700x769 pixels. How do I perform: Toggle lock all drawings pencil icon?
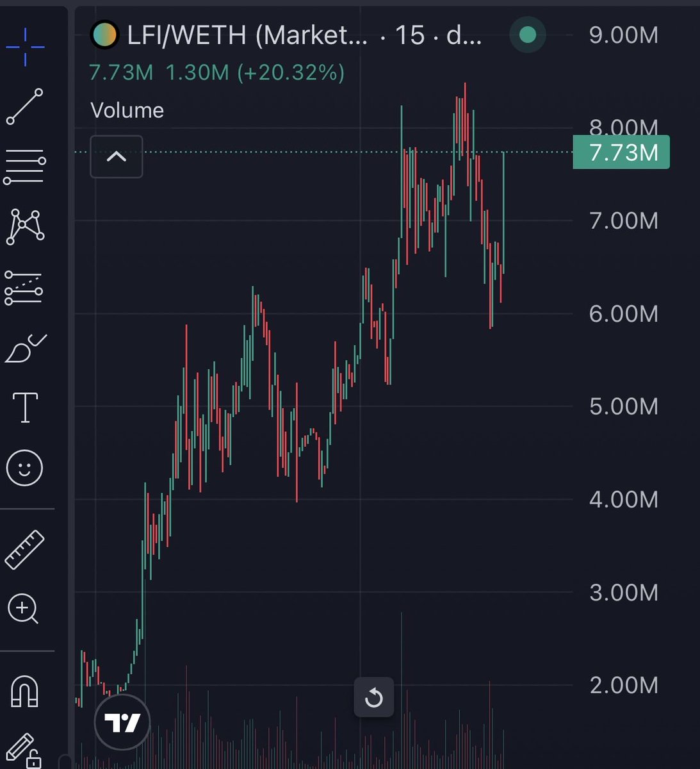tap(24, 751)
